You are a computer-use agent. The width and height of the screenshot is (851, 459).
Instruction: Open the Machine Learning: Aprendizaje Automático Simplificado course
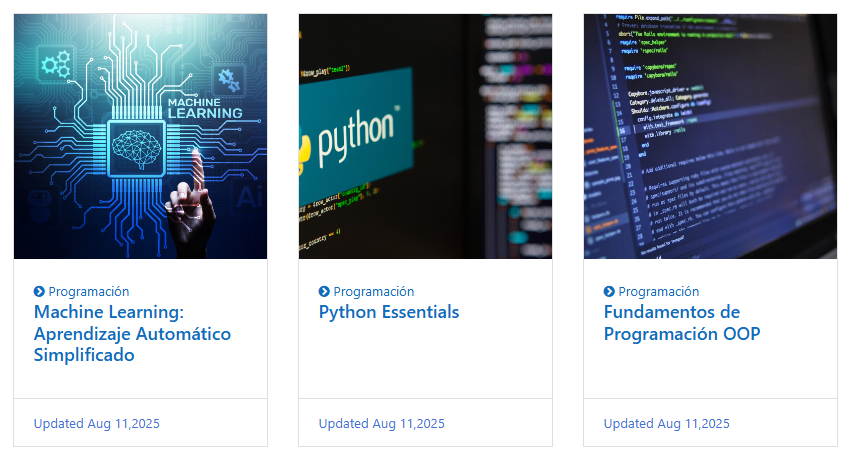(x=132, y=333)
